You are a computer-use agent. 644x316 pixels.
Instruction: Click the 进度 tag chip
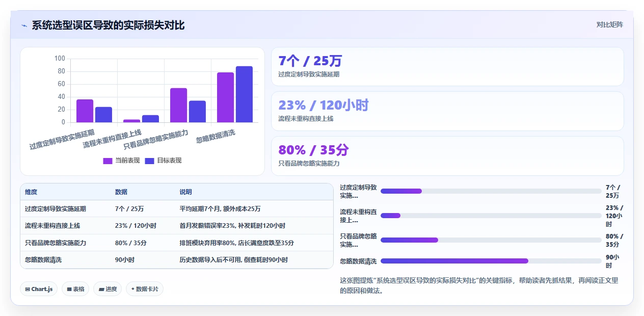tap(108, 289)
